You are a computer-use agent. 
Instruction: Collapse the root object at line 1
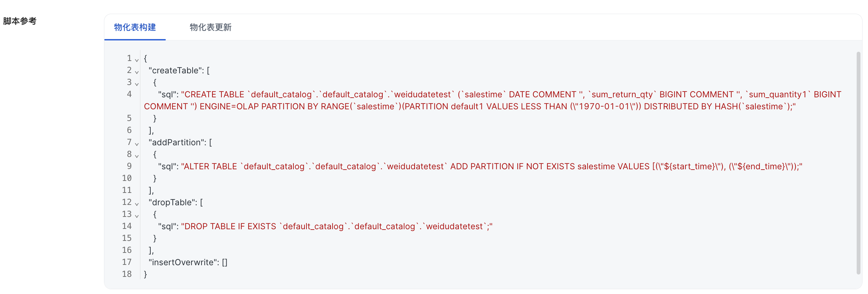pyautogui.click(x=137, y=60)
